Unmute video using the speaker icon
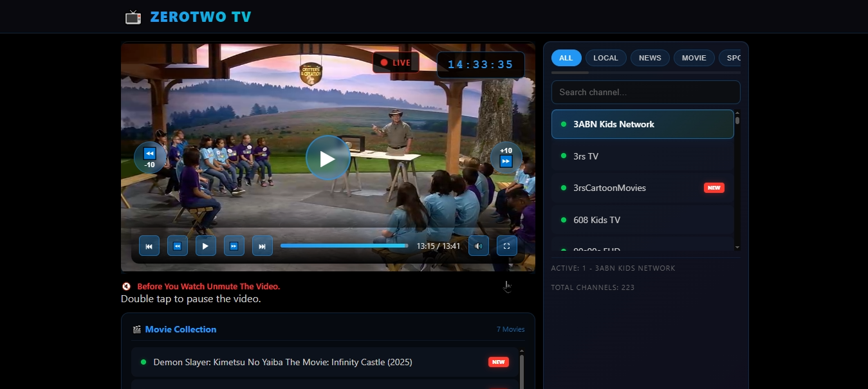Viewport: 868px width, 389px height. pos(479,246)
